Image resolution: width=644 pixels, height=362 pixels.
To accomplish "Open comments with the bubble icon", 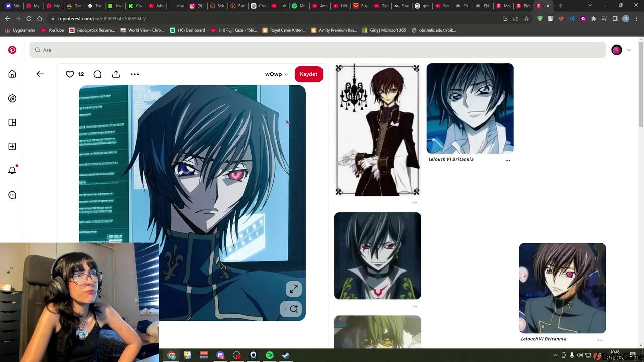I will click(x=97, y=74).
